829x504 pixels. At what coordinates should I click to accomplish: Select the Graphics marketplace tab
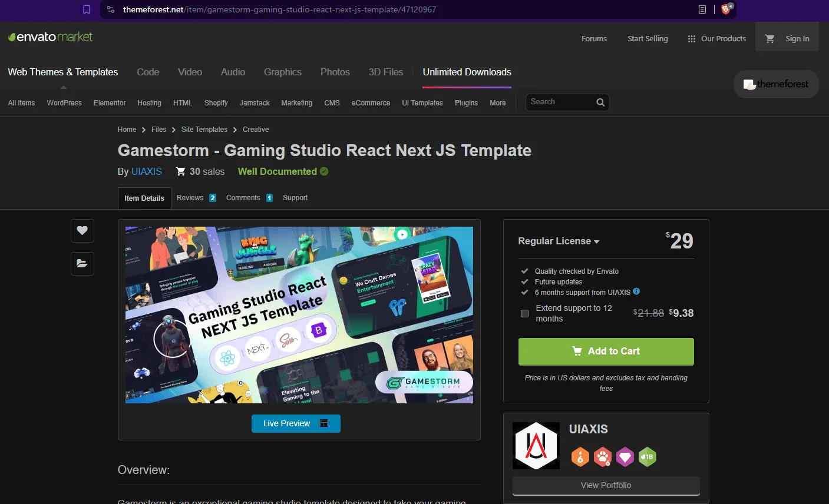283,72
